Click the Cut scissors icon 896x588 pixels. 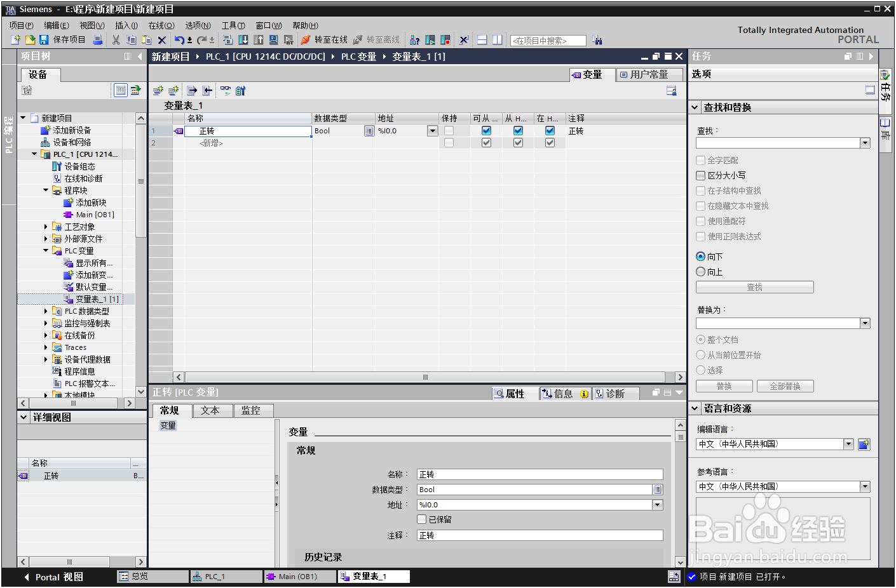tap(116, 40)
